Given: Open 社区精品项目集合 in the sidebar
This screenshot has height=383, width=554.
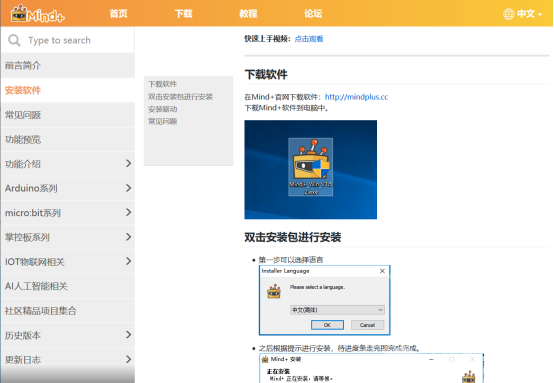Looking at the screenshot, I should click(x=68, y=311).
